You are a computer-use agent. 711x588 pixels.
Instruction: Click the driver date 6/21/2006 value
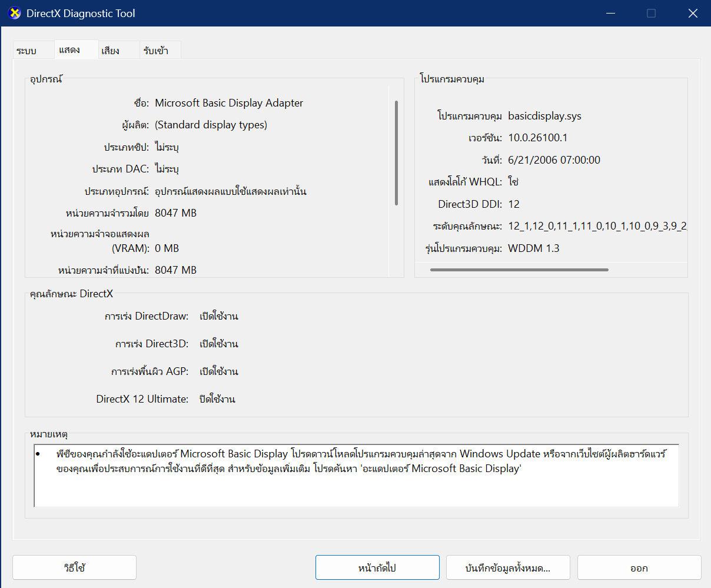tap(554, 160)
